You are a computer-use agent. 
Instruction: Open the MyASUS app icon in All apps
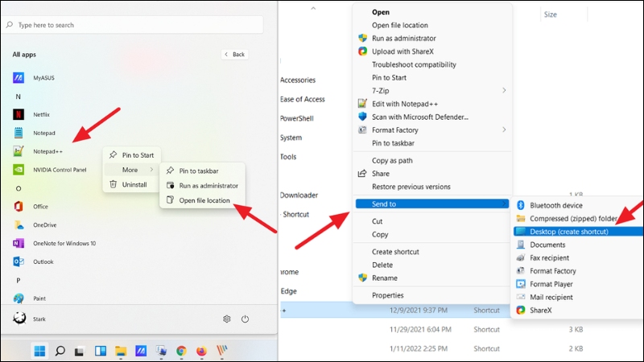(19, 77)
